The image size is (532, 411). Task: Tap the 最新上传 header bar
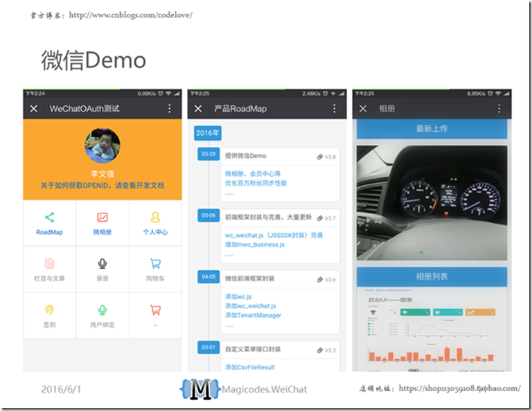coord(432,129)
